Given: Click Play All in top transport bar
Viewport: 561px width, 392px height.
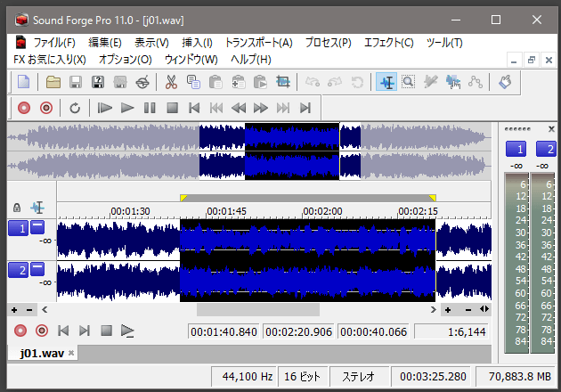Looking at the screenshot, I should point(105,108).
